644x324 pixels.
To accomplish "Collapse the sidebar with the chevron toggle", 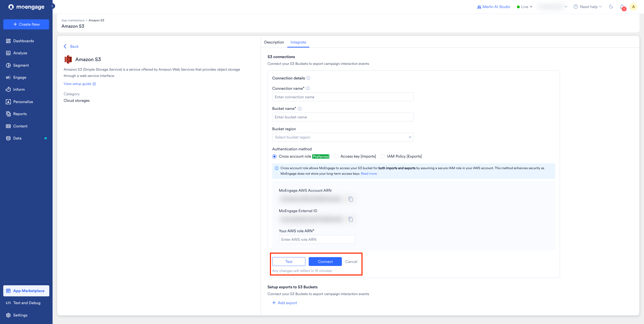I will point(53,6).
